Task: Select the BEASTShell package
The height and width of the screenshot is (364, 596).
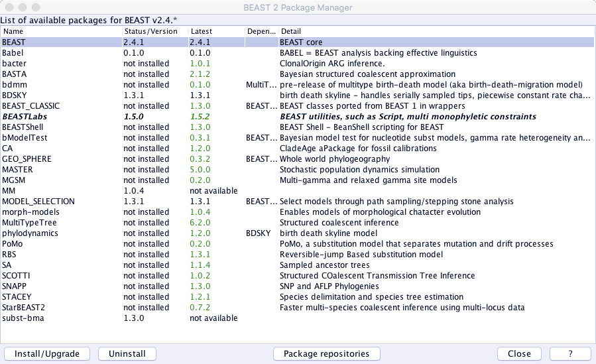Action: tap(298, 127)
